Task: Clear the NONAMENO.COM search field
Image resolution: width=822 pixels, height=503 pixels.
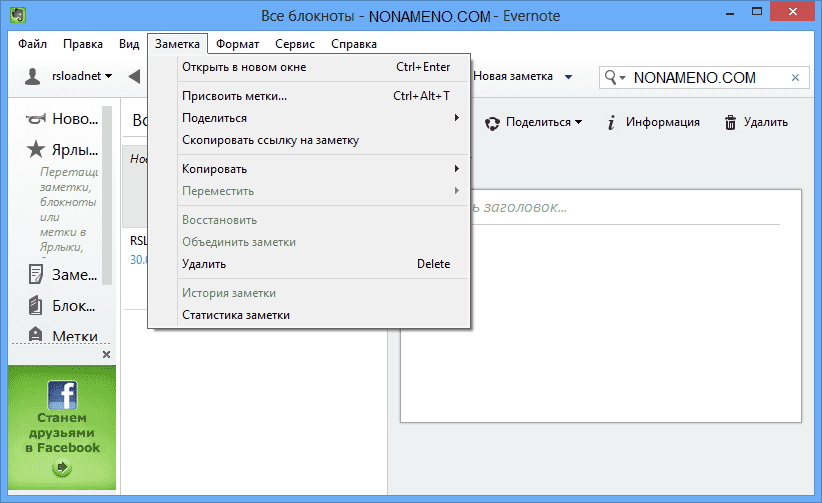Action: coord(796,77)
